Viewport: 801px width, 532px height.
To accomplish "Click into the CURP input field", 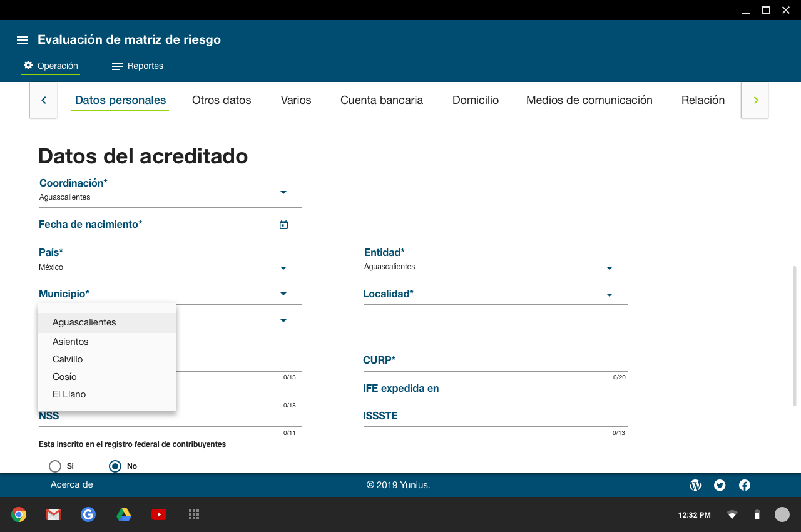I will 494,364.
